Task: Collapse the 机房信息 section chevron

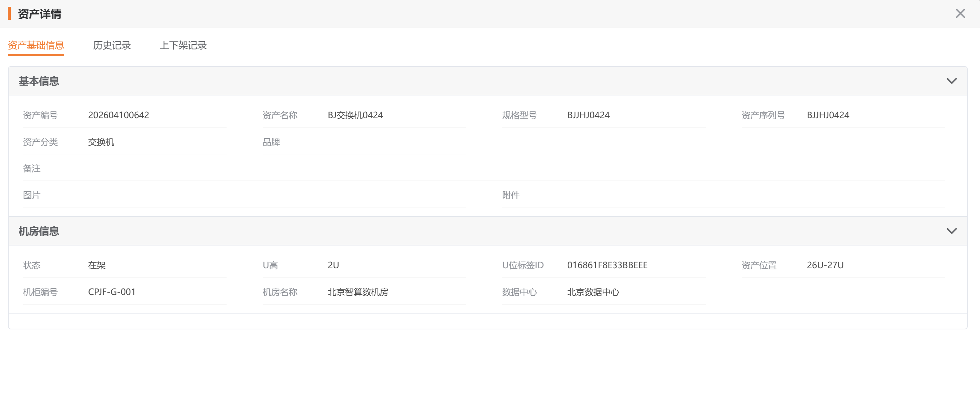Action: [x=951, y=231]
